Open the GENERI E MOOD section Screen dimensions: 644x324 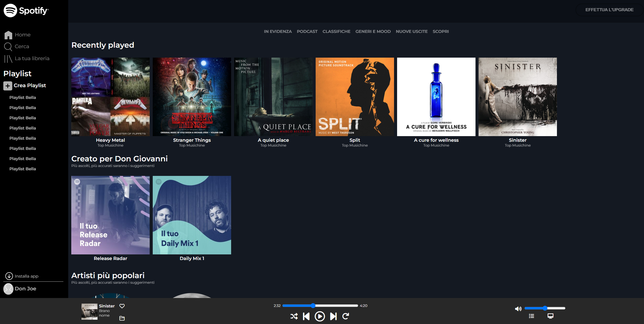point(373,31)
